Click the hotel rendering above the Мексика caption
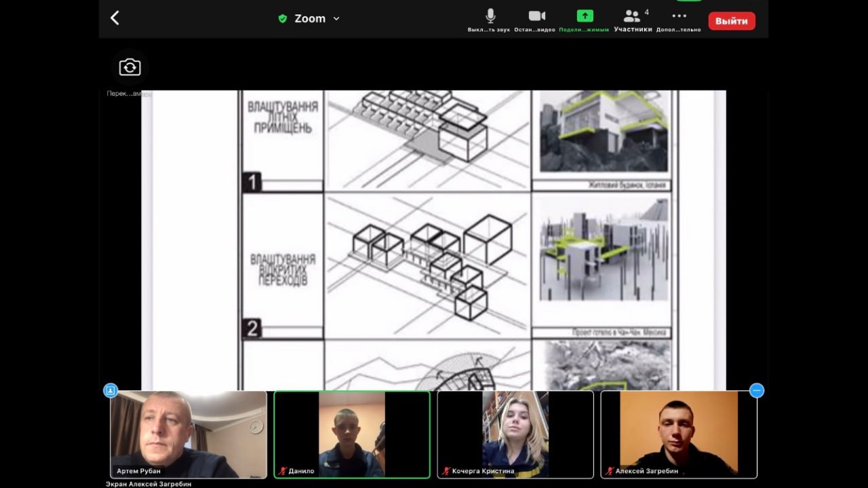The height and width of the screenshot is (488, 868). [x=604, y=249]
